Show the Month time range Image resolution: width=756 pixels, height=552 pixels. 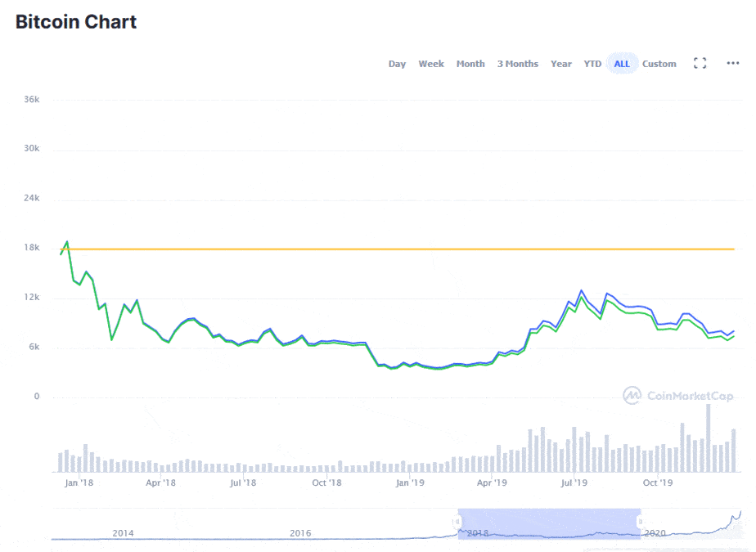(470, 64)
